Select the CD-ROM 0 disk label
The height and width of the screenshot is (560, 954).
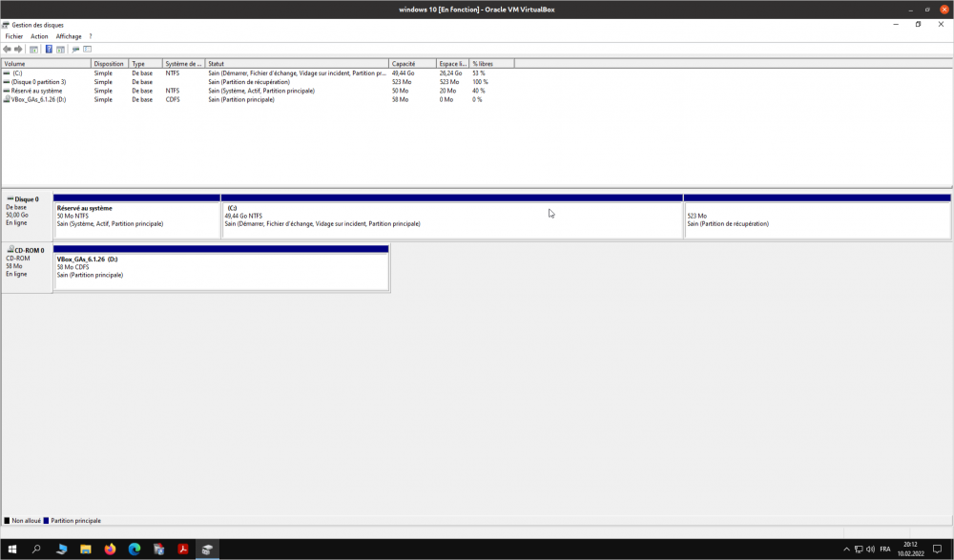coord(27,267)
